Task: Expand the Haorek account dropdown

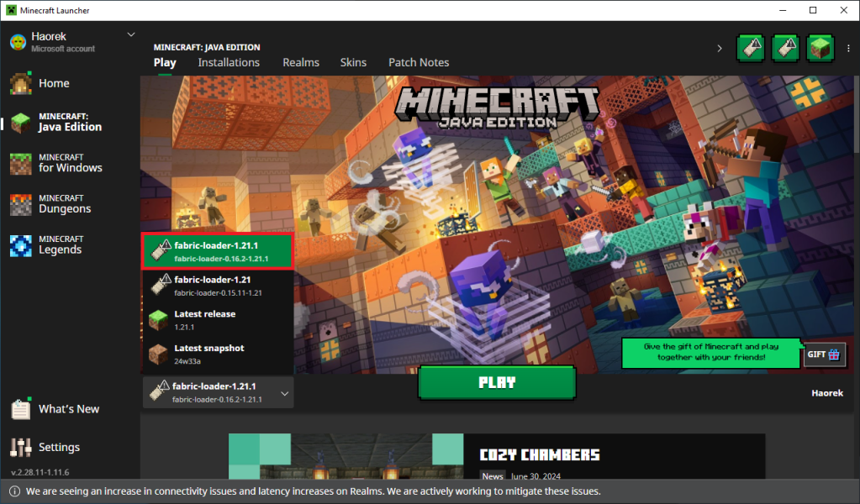Action: pyautogui.click(x=130, y=35)
